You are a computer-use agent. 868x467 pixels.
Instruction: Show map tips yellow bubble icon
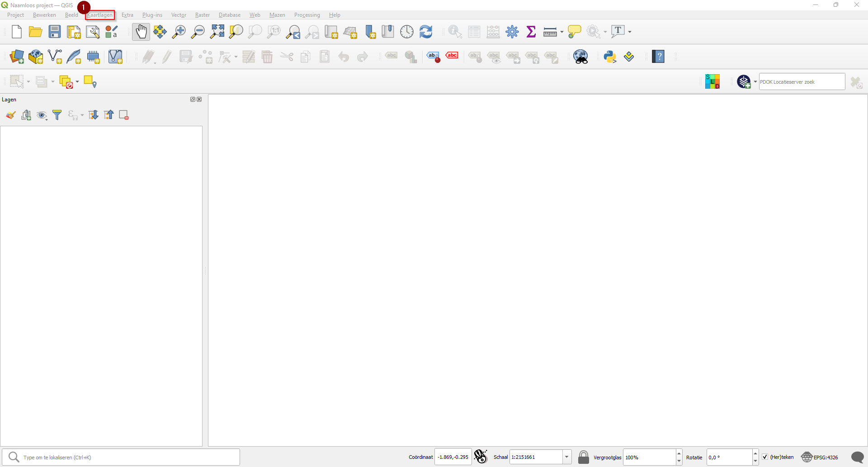pos(574,32)
